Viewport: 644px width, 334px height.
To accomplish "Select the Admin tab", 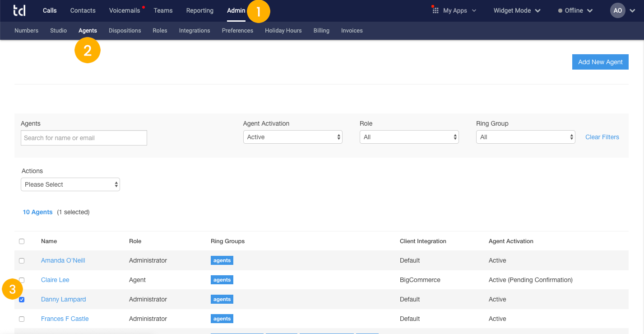I will (236, 10).
